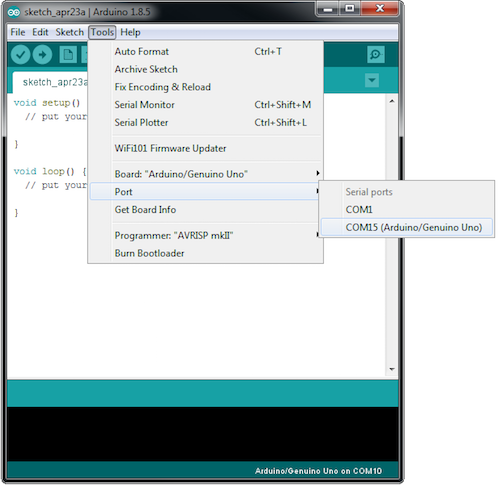500x485 pixels.
Task: Click the editor scrollbar up arrow
Action: point(392,101)
